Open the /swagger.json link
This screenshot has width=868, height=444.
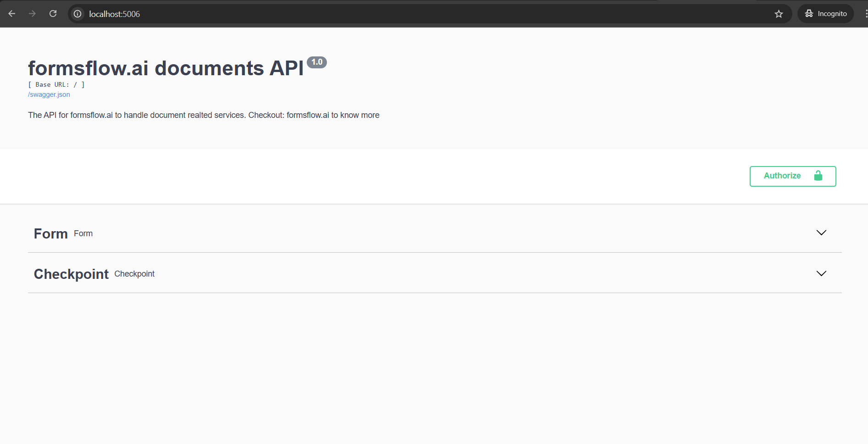coord(49,94)
